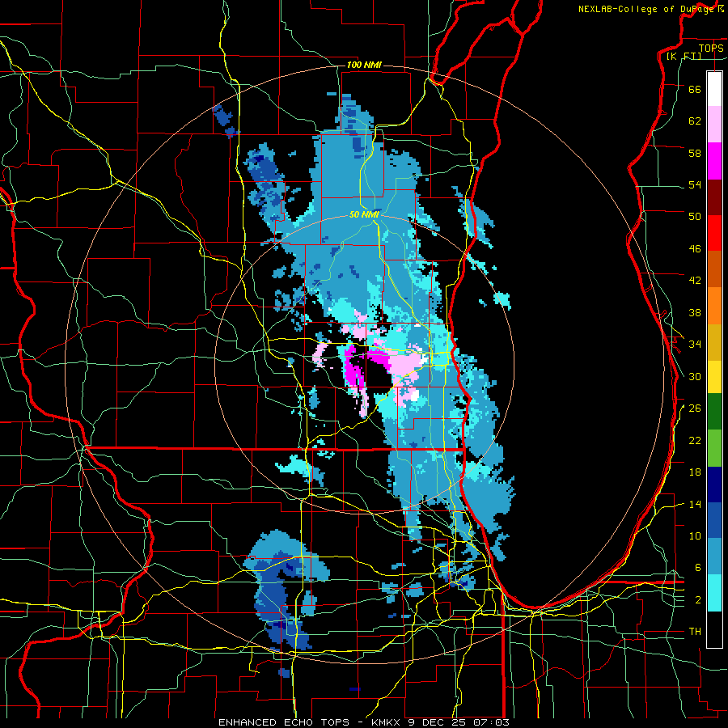Click the '54' legend value
The image size is (728, 728).
pos(695,184)
